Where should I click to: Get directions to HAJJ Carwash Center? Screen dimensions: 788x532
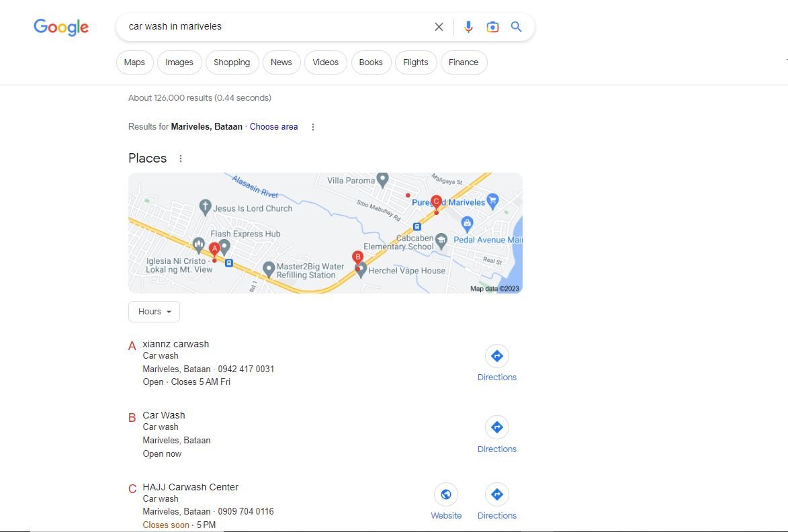(496, 495)
